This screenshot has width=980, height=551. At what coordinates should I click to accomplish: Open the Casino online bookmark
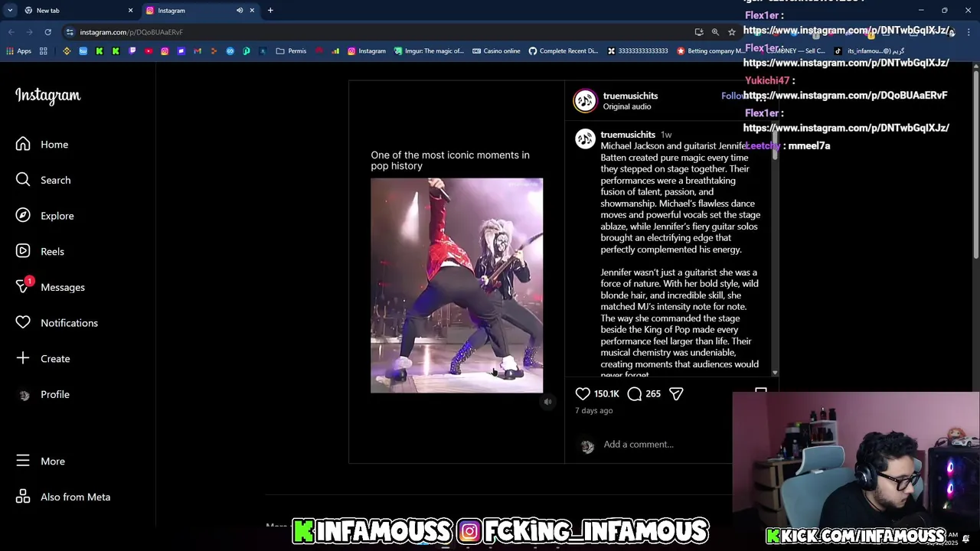pos(496,51)
